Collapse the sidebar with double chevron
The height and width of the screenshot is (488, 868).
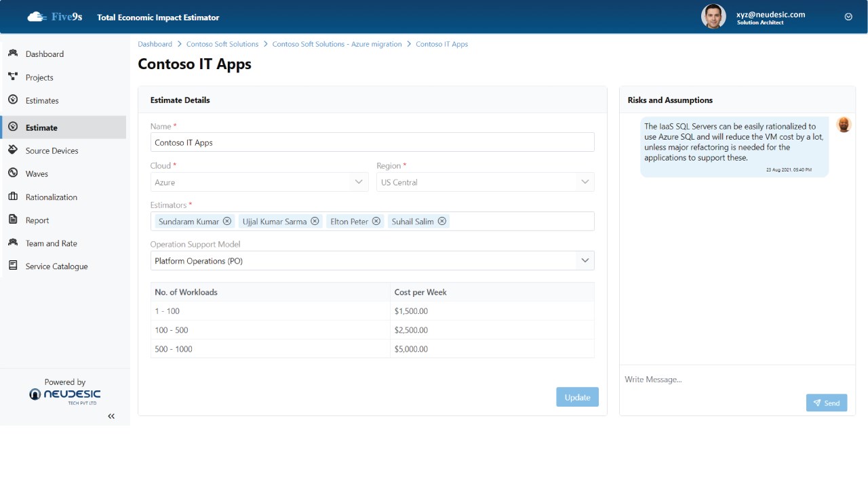pos(111,416)
